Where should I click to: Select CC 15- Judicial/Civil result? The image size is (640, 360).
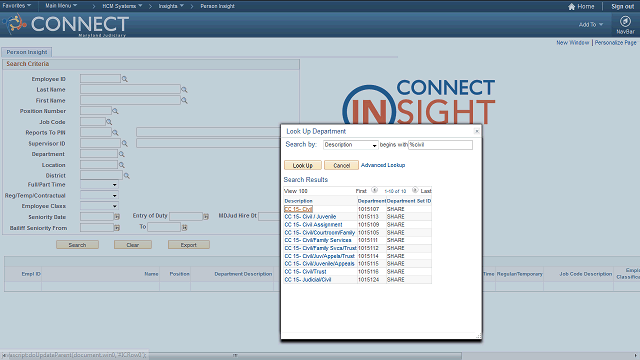point(308,280)
